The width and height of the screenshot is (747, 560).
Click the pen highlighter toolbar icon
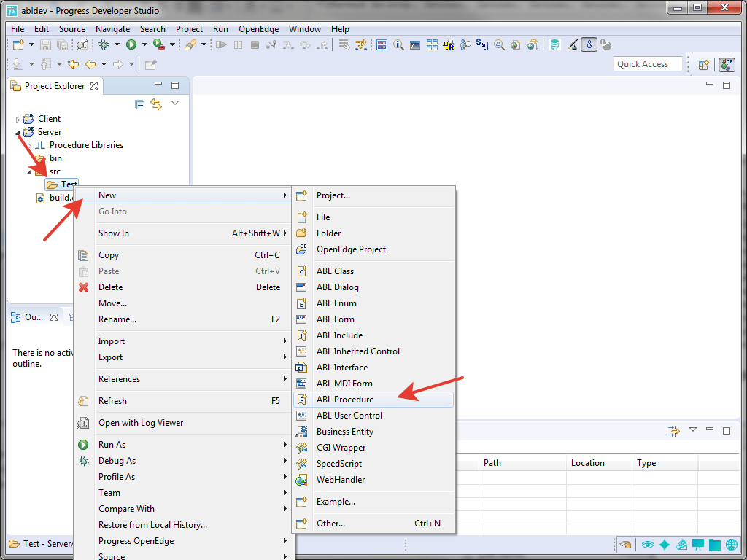tap(190, 44)
